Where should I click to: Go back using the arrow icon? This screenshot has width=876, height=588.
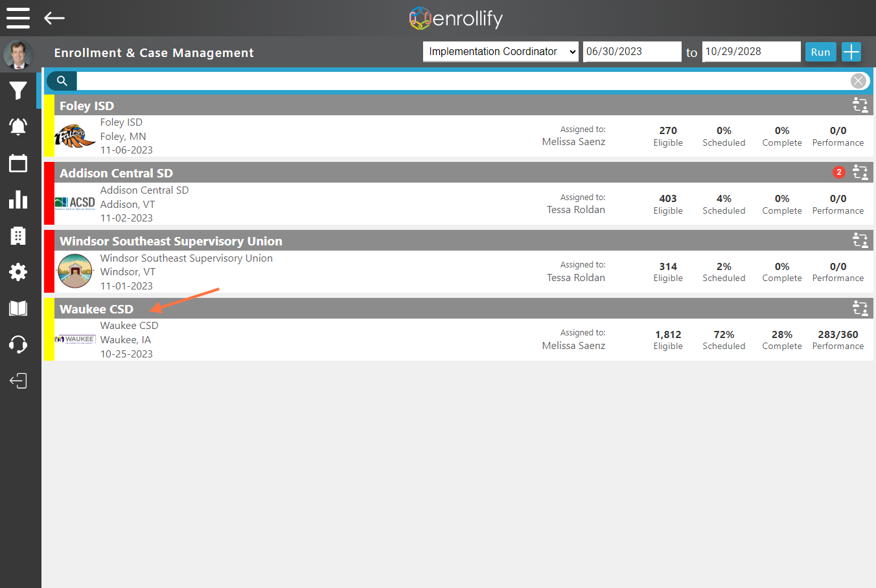[x=54, y=18]
